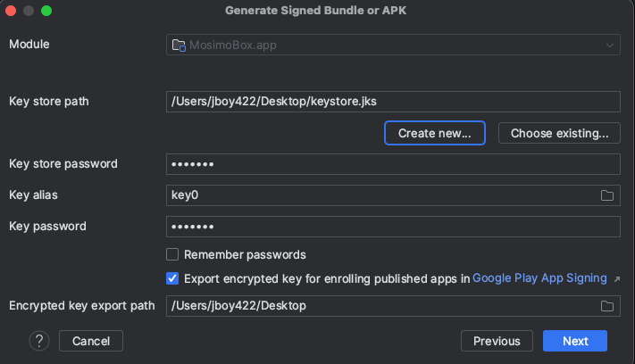Viewport: 635px width, 364px height.
Task: Click the Choose existing... button
Action: 559,133
